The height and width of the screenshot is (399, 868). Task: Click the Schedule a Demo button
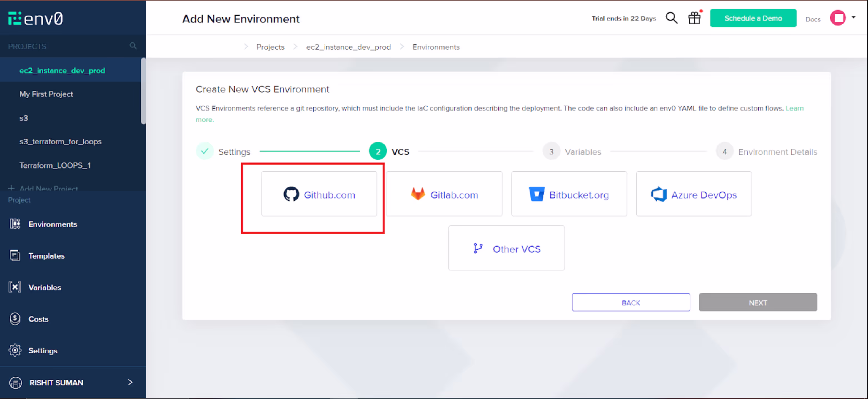[x=753, y=18]
